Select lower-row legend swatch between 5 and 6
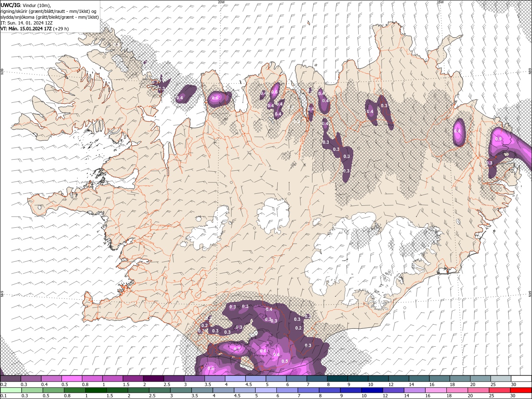532x399 pixels. 266,390
